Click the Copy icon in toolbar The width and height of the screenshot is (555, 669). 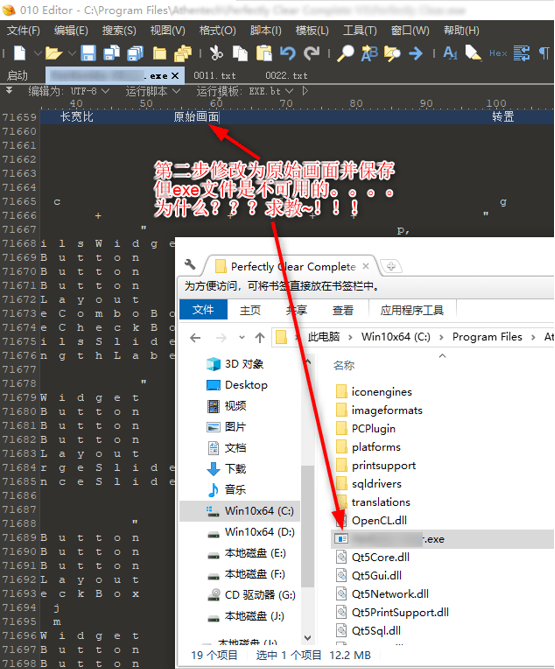pyautogui.click(x=240, y=53)
